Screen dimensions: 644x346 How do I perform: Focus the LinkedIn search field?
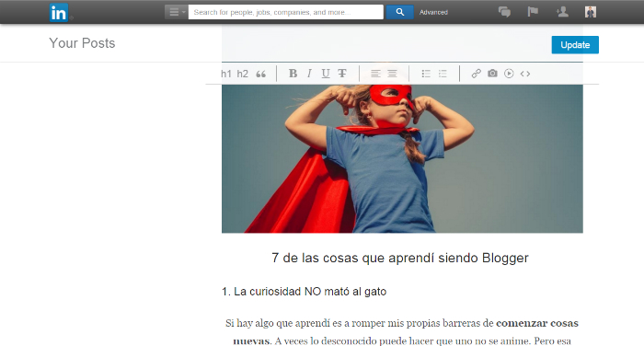pos(286,12)
